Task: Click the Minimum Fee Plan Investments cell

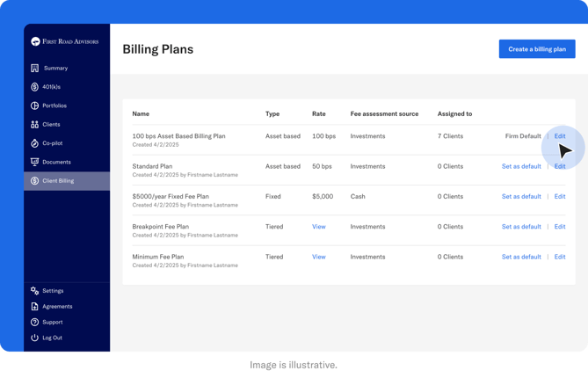Action: [x=367, y=257]
